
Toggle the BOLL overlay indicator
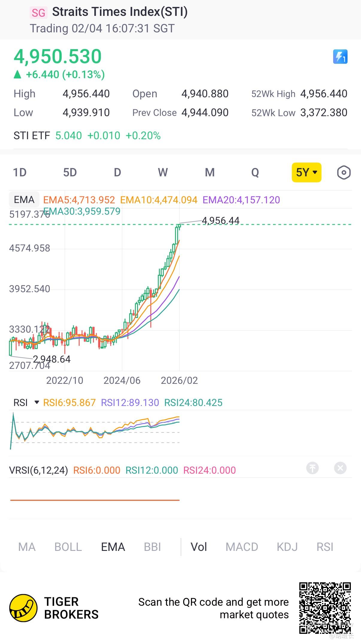tap(68, 547)
